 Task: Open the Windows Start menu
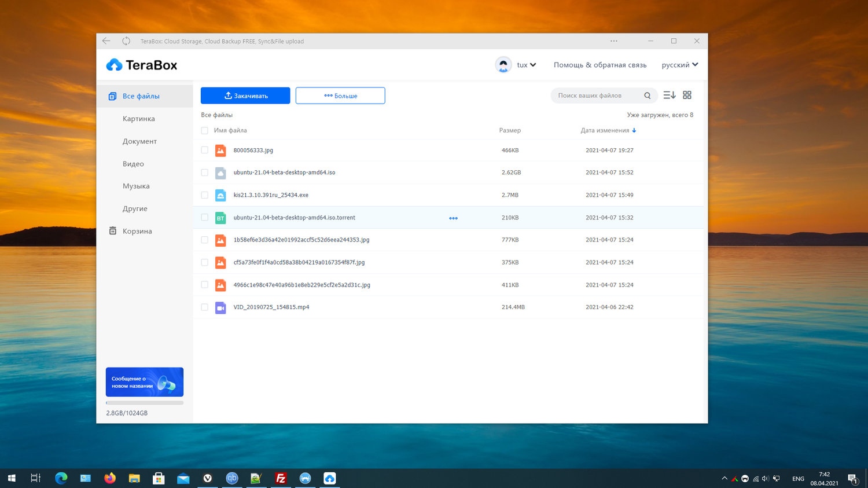click(12, 478)
